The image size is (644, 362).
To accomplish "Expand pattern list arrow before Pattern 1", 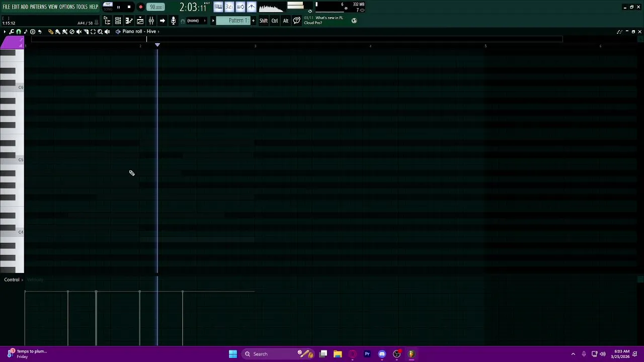I will pos(213,21).
